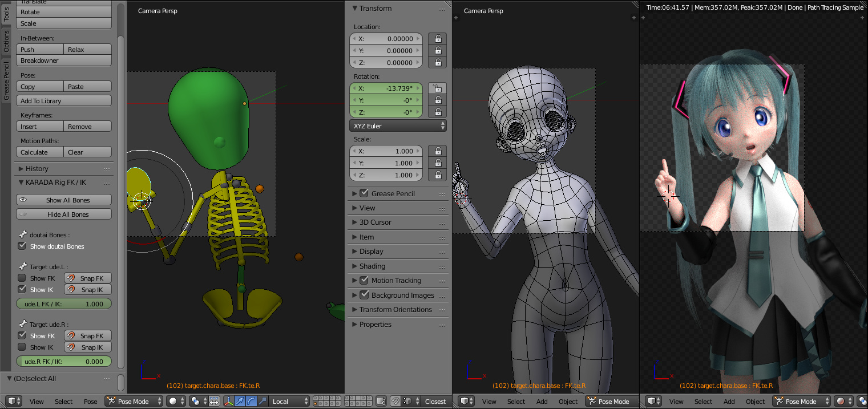This screenshot has width=868, height=409.
Task: Click the Scale Z value field
Action: click(386, 175)
